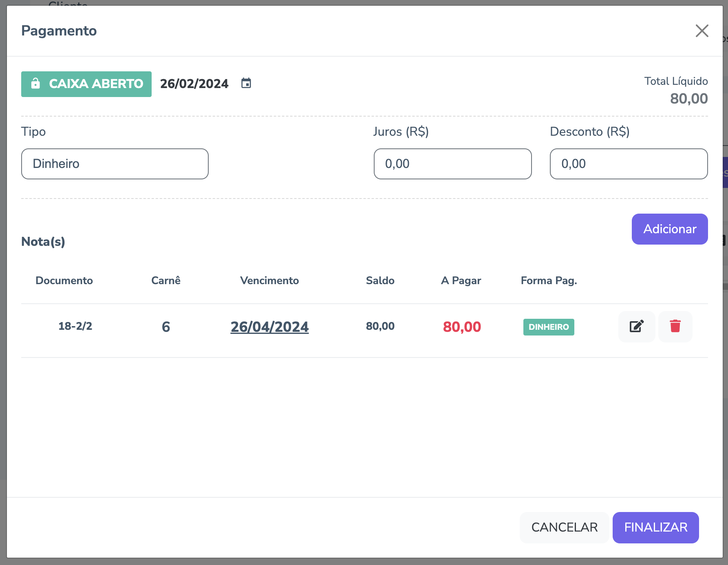The height and width of the screenshot is (565, 728).
Task: Click the CANCELAR button
Action: (x=564, y=527)
